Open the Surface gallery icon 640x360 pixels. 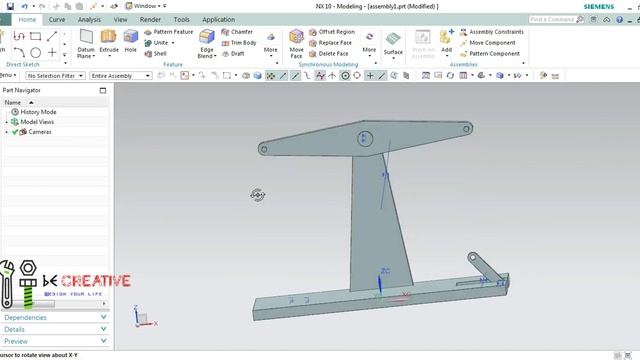tap(393, 40)
